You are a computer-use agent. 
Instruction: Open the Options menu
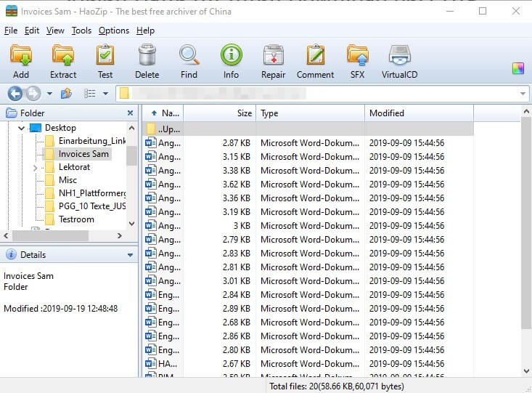click(x=114, y=31)
